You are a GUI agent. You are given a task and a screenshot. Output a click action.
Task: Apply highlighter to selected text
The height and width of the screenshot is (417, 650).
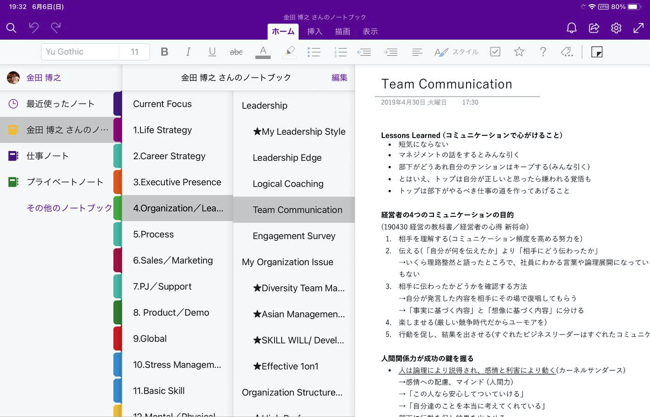pos(289,52)
